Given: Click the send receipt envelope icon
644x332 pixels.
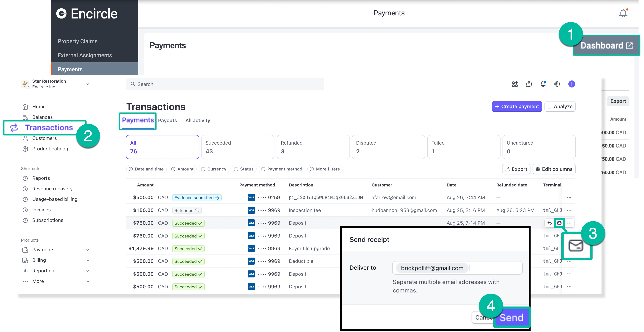Looking at the screenshot, I should pyautogui.click(x=559, y=223).
